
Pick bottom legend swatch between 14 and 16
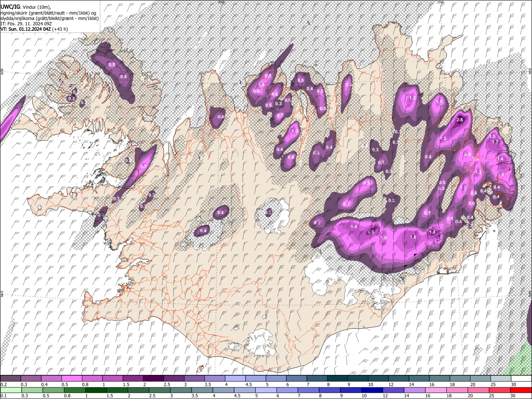click(x=414, y=390)
